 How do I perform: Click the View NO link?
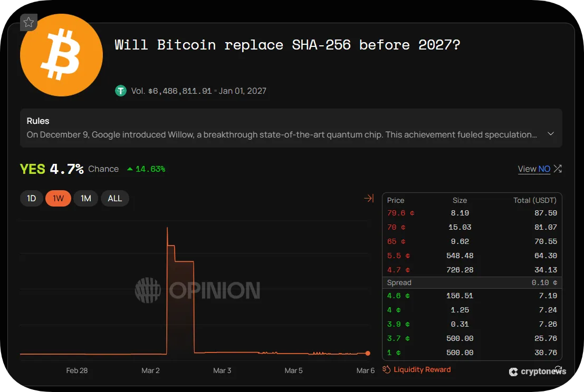[x=534, y=169]
